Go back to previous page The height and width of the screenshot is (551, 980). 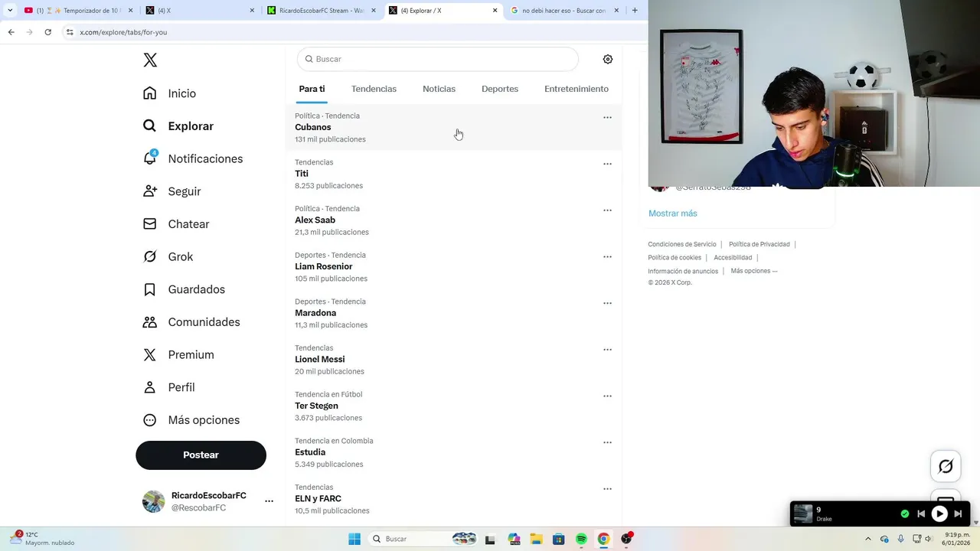pos(11,32)
